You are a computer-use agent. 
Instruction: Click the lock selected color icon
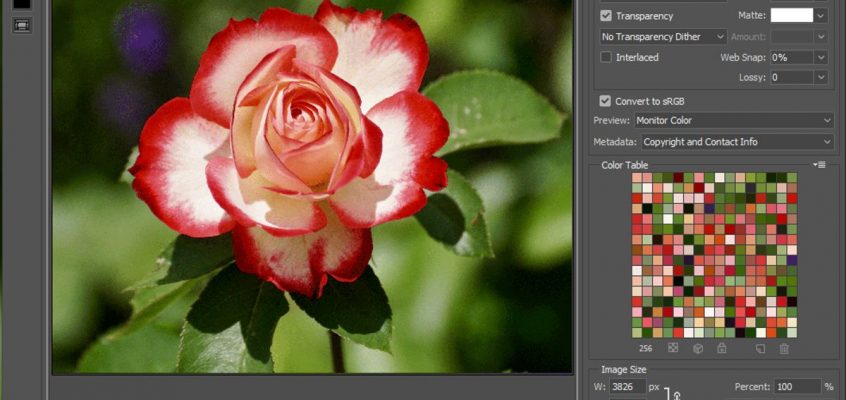coord(721,348)
